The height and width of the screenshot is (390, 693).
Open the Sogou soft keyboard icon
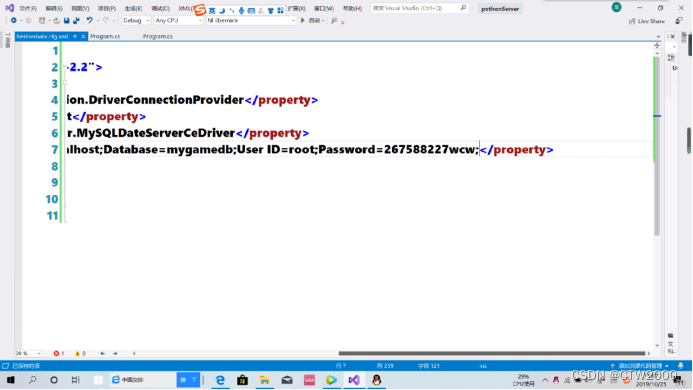(x=251, y=10)
